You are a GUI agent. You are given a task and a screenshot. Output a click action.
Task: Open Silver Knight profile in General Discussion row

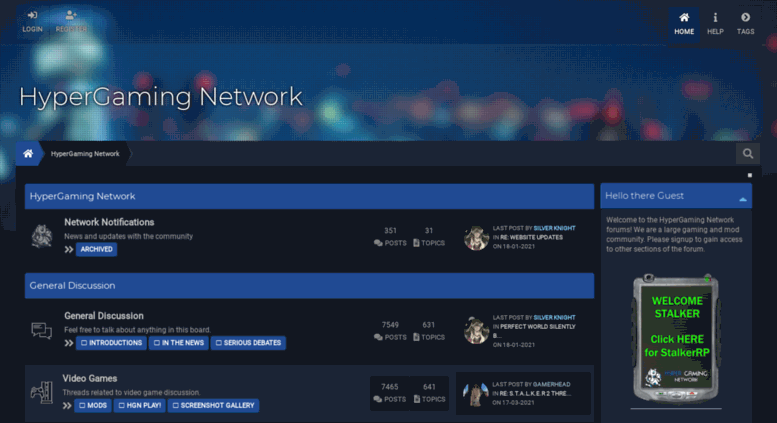click(554, 317)
